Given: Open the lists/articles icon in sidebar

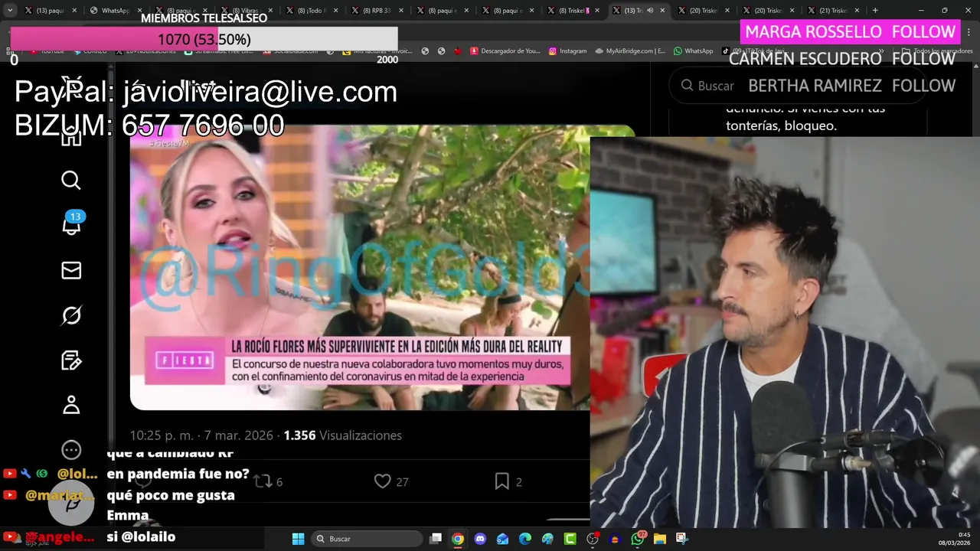Looking at the screenshot, I should pyautogui.click(x=71, y=360).
